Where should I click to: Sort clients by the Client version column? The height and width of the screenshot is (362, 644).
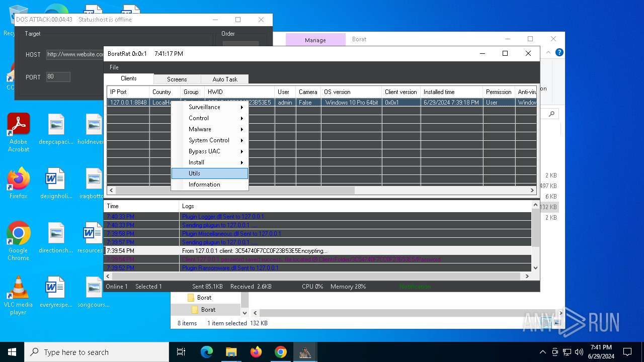[x=401, y=92]
